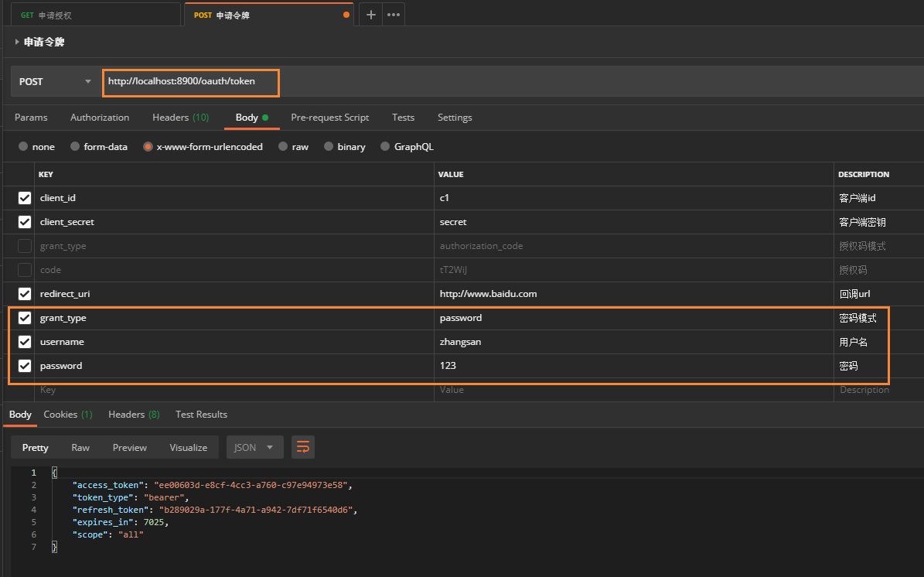Click the refresh_token value in response
924x577 pixels.
[x=257, y=510]
